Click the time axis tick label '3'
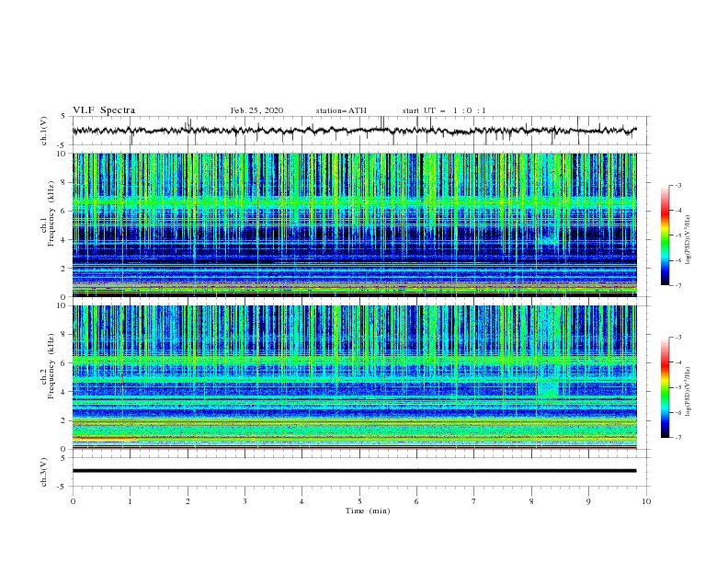Image resolution: width=728 pixels, height=563 pixels. tap(245, 501)
